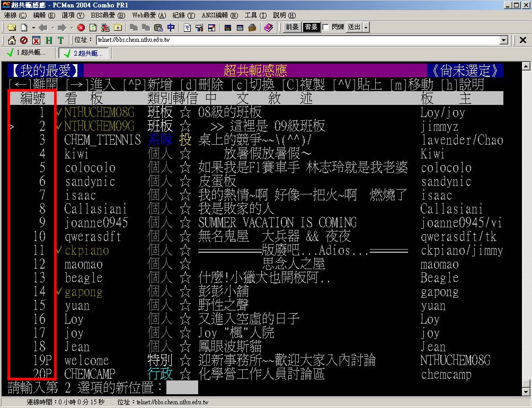
Task: Expand the 送出 dropdown arrow
Action: click(366, 27)
